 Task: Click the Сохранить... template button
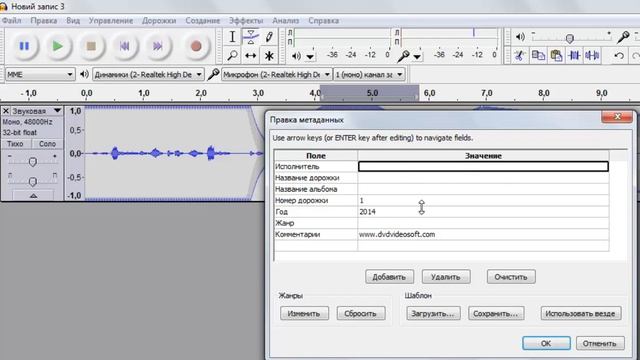coord(496,313)
